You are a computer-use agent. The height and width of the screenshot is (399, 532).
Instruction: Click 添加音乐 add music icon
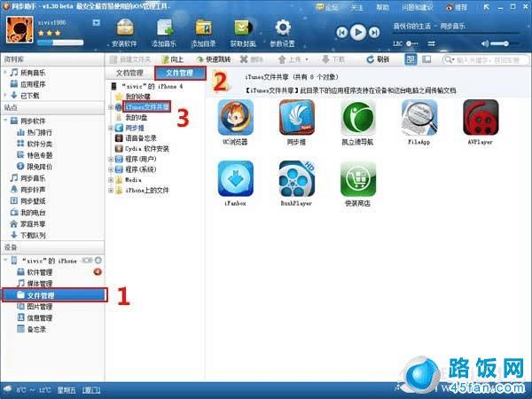(x=165, y=33)
